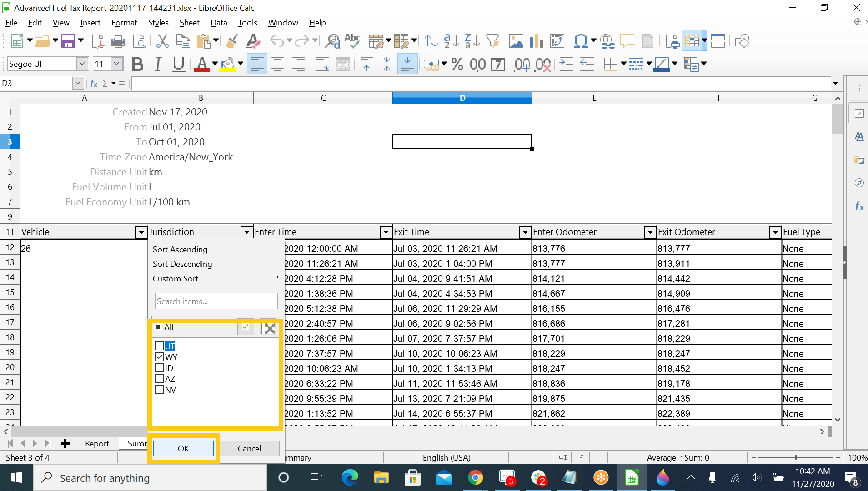The height and width of the screenshot is (491, 868).
Task: Uncheck the WY jurisdiction checkbox
Action: point(160,357)
